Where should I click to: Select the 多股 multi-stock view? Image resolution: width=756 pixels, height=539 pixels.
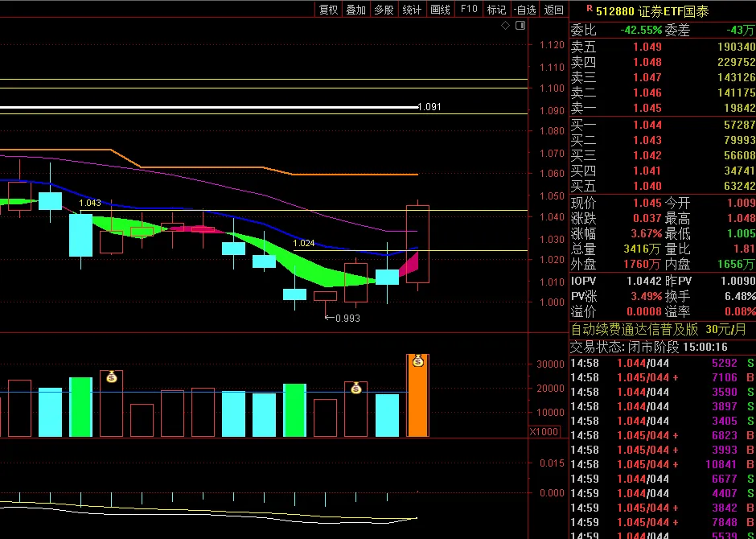click(384, 10)
